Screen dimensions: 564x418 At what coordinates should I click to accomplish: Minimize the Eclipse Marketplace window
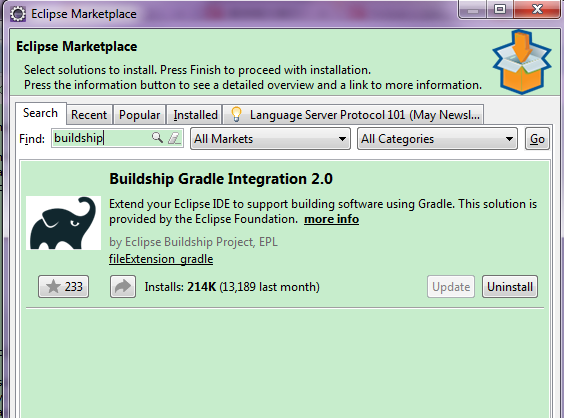tap(473, 9)
